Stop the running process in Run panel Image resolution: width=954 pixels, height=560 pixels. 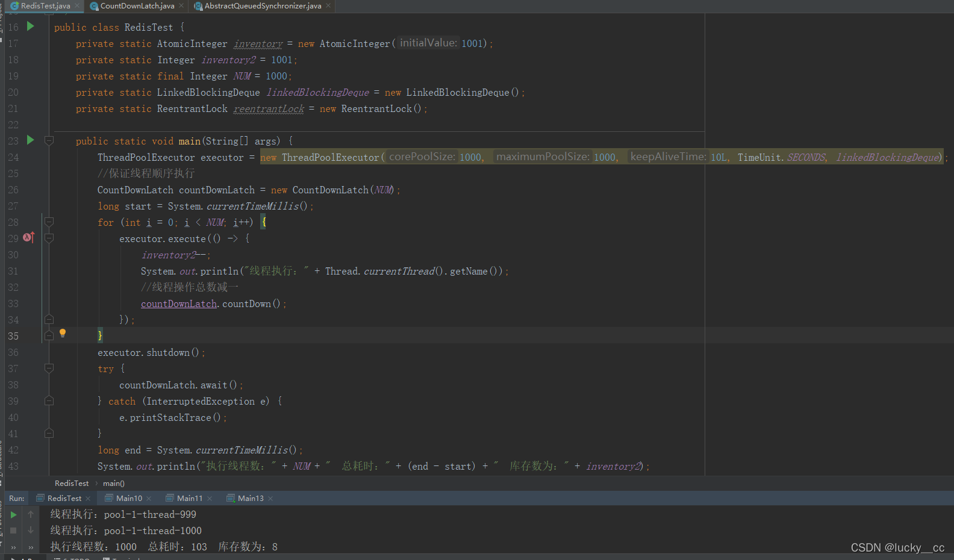13,530
